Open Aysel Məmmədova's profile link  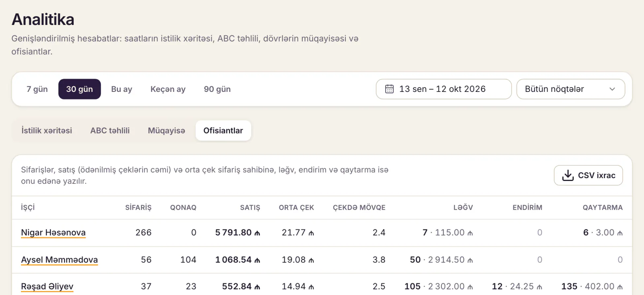[59, 260]
